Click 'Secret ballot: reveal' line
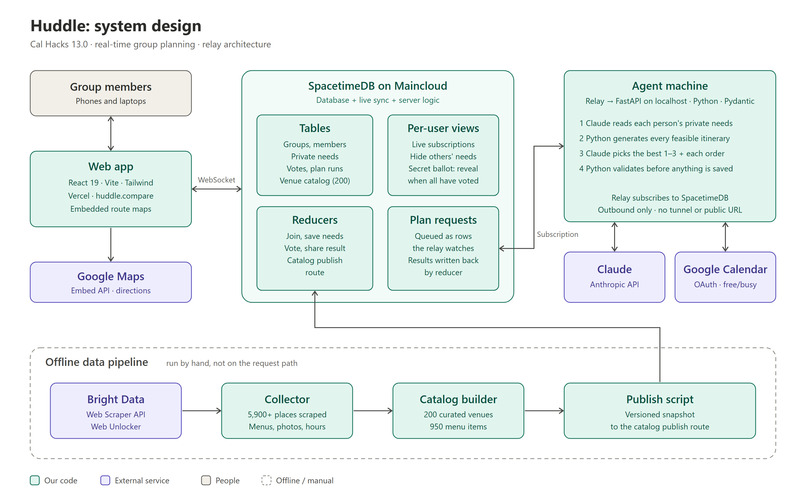Image resolution: width=806 pixels, height=504 pixels. [x=443, y=169]
